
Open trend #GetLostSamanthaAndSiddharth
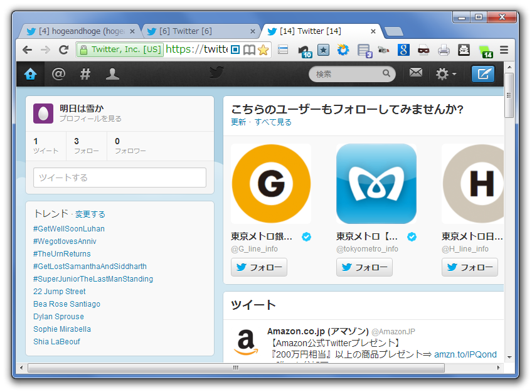(x=90, y=267)
